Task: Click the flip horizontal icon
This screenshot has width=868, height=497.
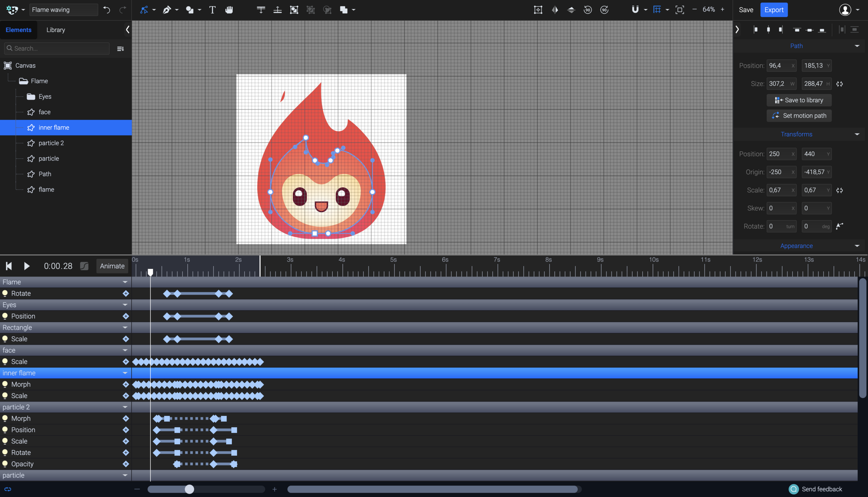Action: (x=554, y=10)
